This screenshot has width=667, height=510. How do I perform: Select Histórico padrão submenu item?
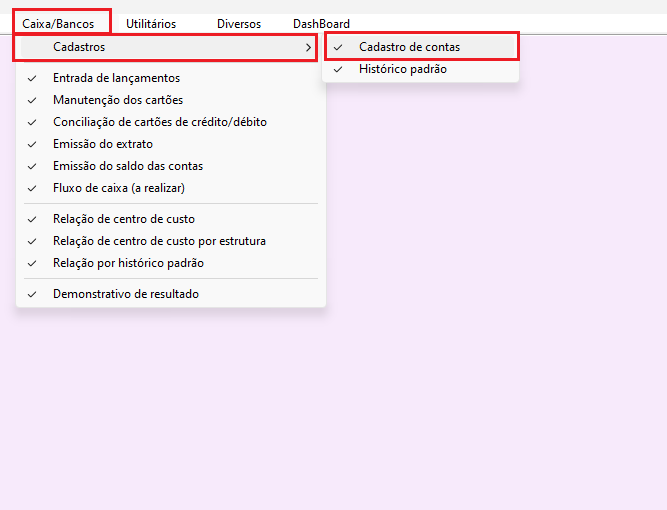(x=402, y=69)
